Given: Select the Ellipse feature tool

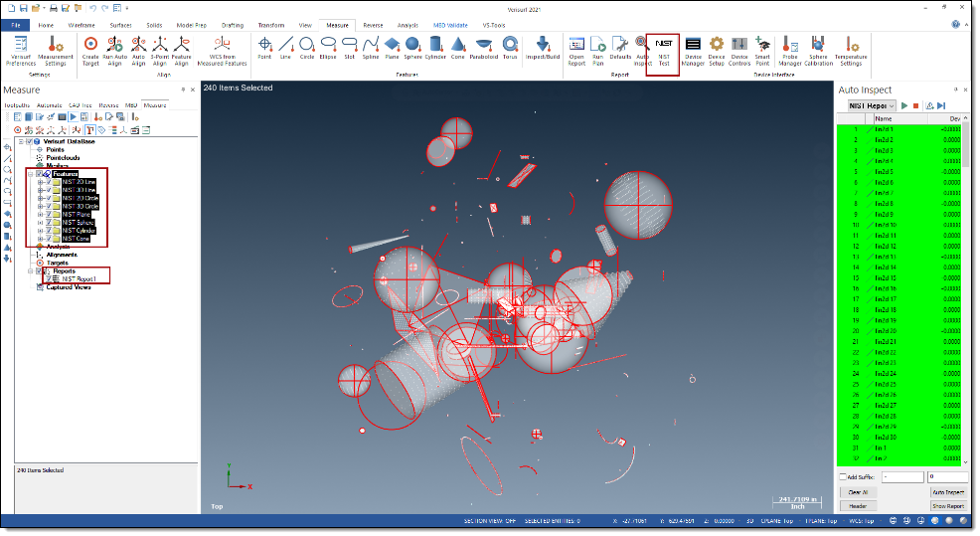Looking at the screenshot, I should (x=328, y=48).
